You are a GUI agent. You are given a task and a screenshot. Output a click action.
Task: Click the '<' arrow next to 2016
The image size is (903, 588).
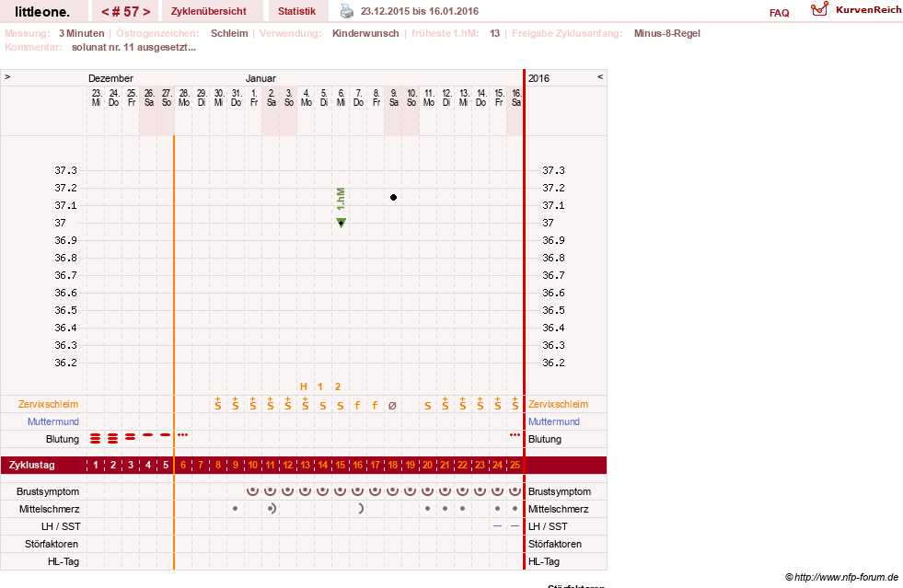coord(600,76)
